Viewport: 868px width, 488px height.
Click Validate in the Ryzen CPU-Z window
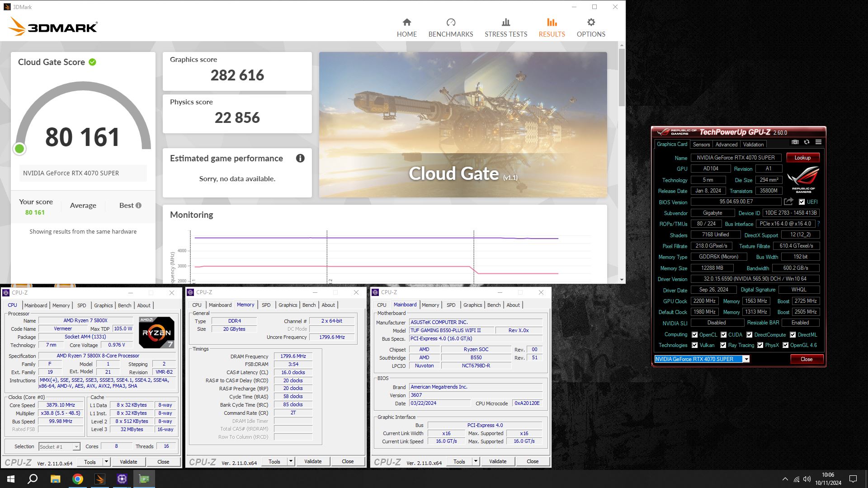tap(128, 462)
